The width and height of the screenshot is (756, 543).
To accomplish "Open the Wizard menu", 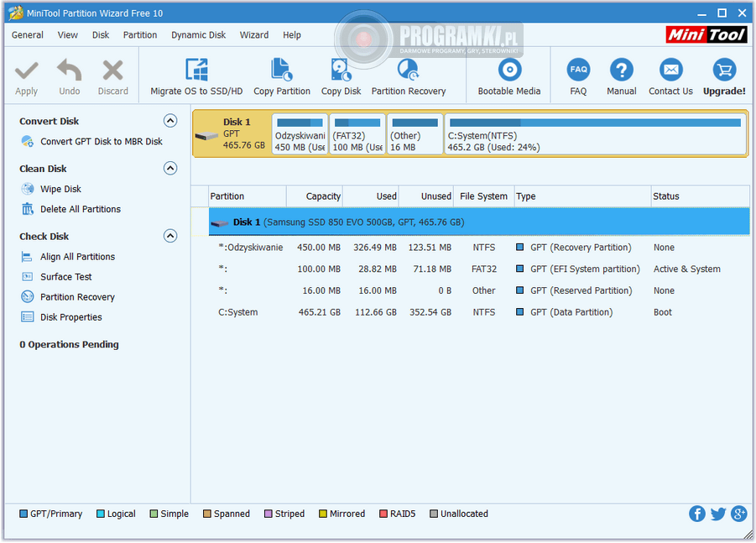I will pyautogui.click(x=254, y=35).
